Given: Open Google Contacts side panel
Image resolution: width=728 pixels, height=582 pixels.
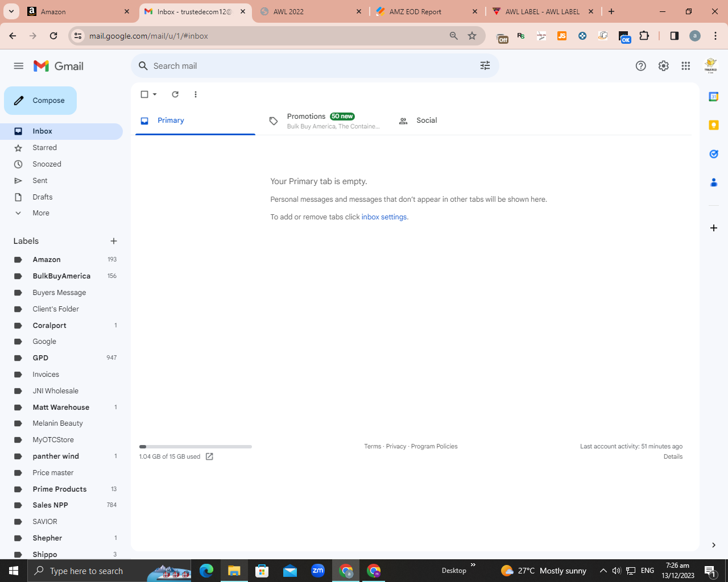Looking at the screenshot, I should [714, 182].
